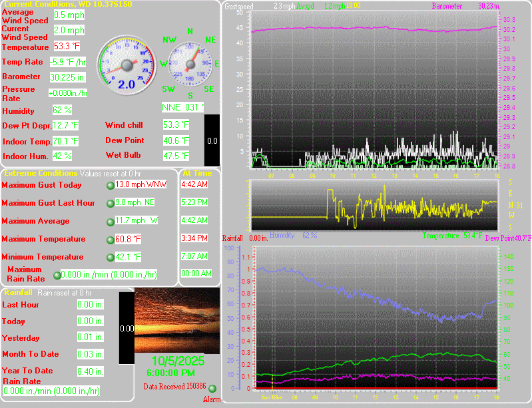Image resolution: width=532 pixels, height=408 pixels.
Task: Click the LED beside Minimum Temperature
Action: click(x=110, y=258)
